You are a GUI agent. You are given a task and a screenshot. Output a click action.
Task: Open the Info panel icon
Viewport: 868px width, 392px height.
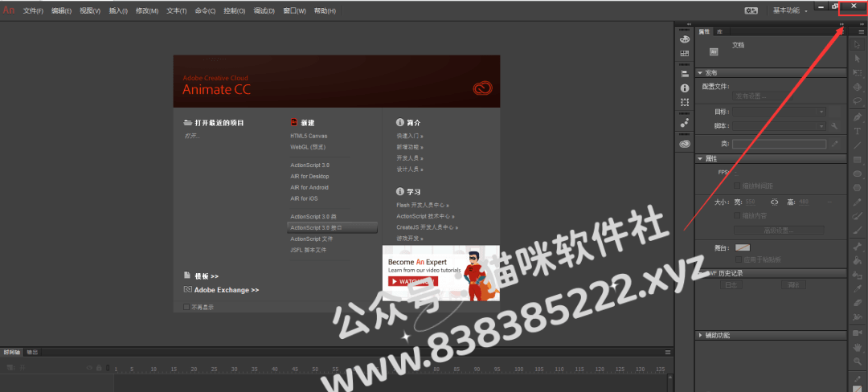tap(685, 88)
